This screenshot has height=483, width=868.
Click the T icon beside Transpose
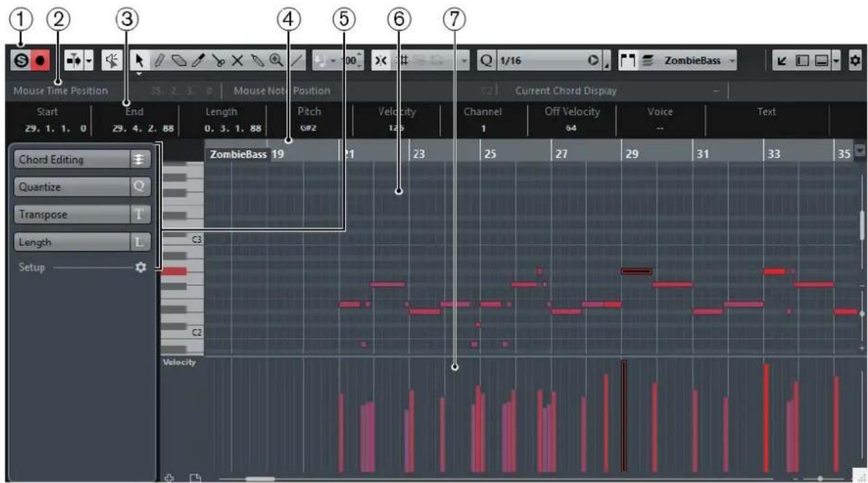click(139, 215)
